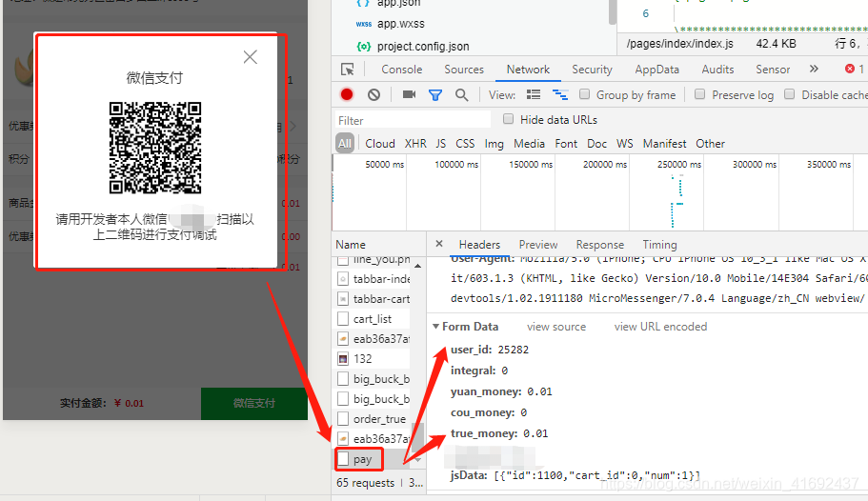Filter requests by JS

click(440, 144)
